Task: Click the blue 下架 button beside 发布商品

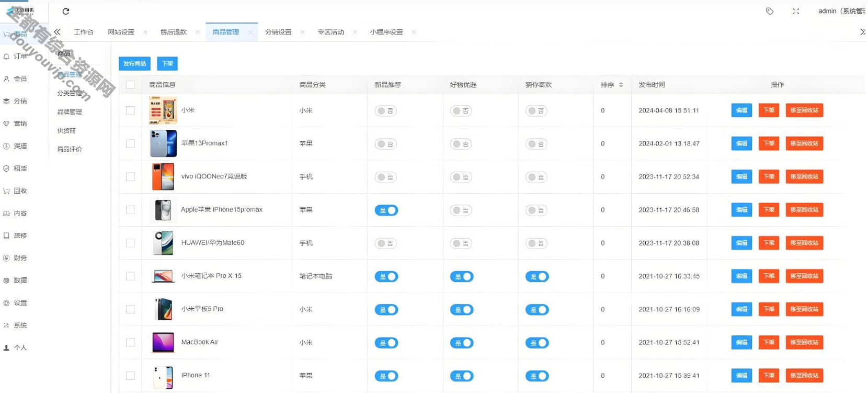Action: (x=167, y=63)
